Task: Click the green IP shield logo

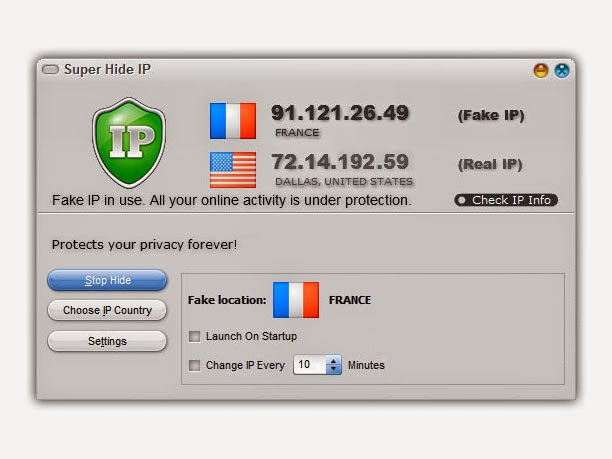Action: point(129,142)
